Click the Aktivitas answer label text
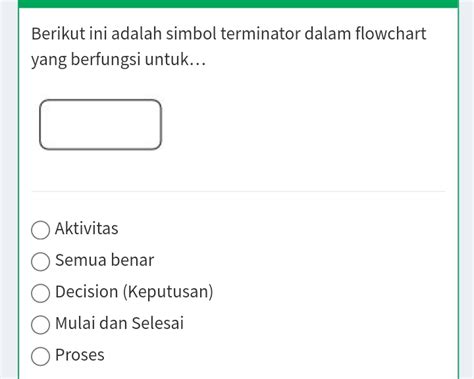Screen dimensions: 474x379 87,229
